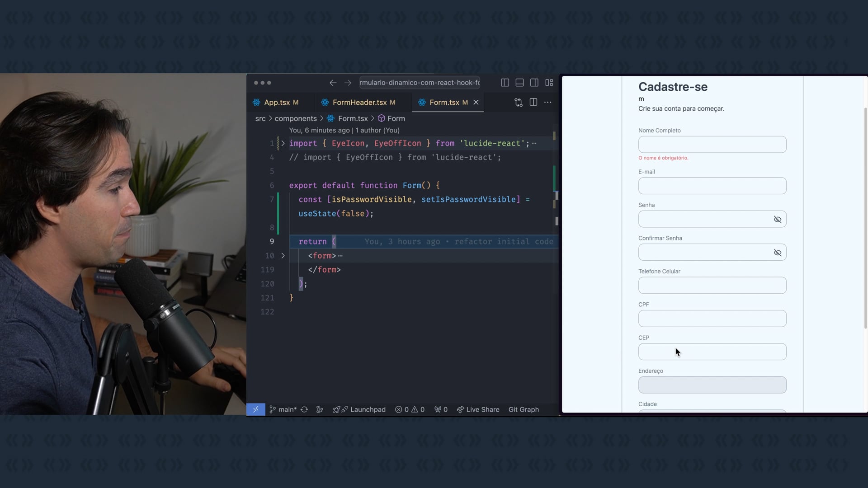868x488 pixels.
Task: Open the Customize Layout icon
Action: pos(549,83)
